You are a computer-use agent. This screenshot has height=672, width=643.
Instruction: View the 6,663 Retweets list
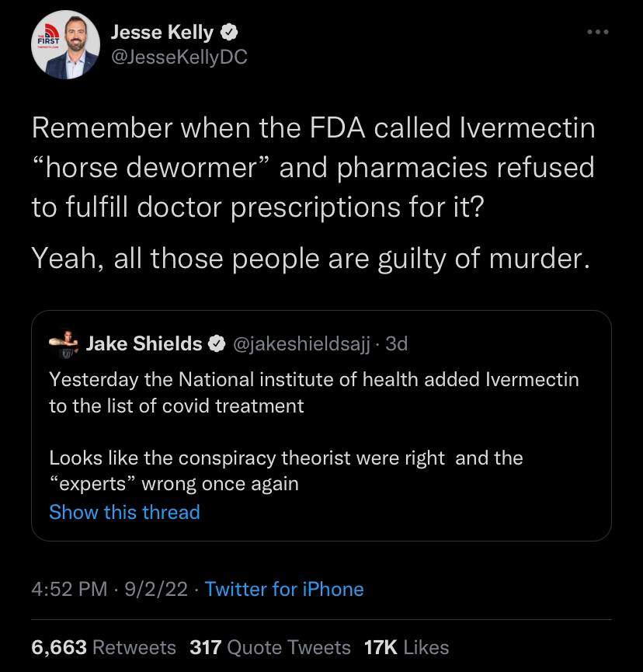104,647
